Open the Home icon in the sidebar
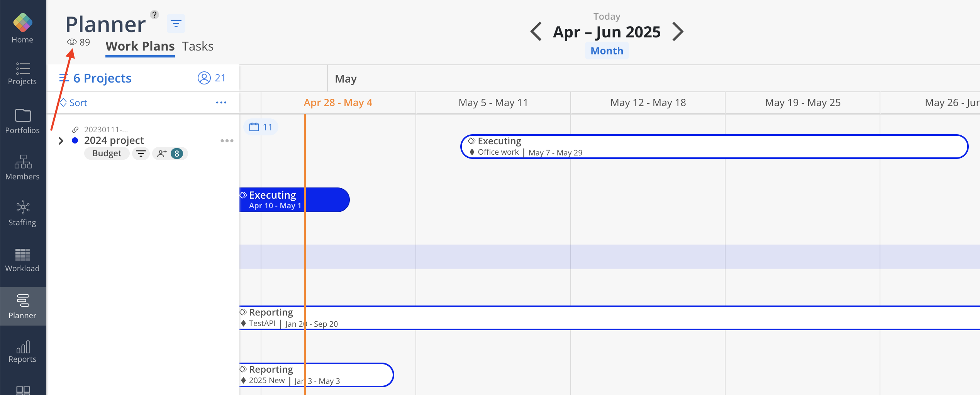This screenshot has height=395, width=980. coord(22,22)
